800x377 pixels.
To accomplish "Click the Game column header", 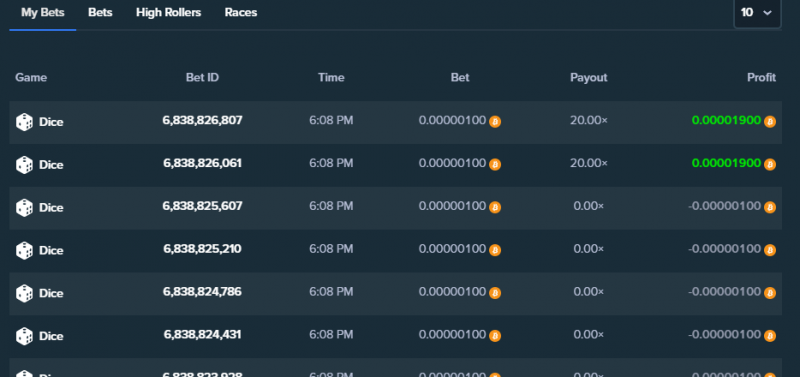I will [31, 78].
